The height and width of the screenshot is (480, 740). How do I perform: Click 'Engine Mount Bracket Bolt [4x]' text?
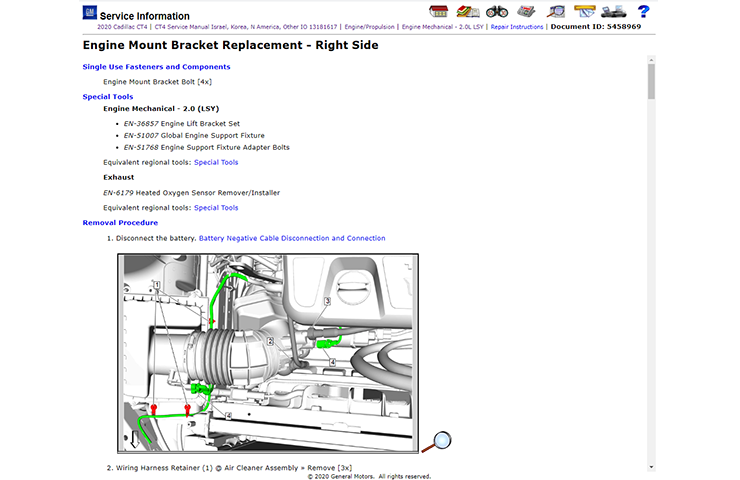pyautogui.click(x=158, y=82)
